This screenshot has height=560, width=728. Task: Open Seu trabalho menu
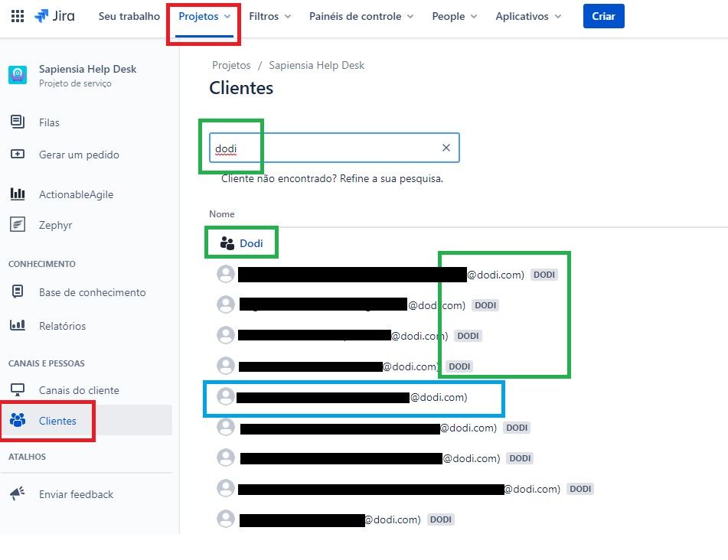pos(129,16)
